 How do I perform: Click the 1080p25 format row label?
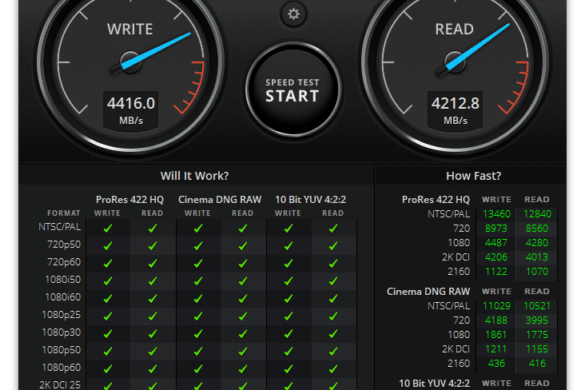click(61, 315)
